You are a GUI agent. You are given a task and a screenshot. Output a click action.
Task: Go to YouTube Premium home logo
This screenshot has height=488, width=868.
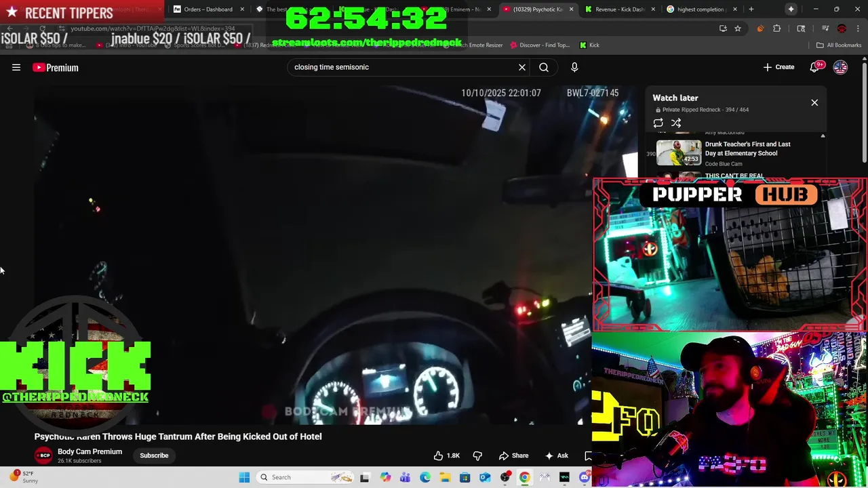tap(56, 67)
